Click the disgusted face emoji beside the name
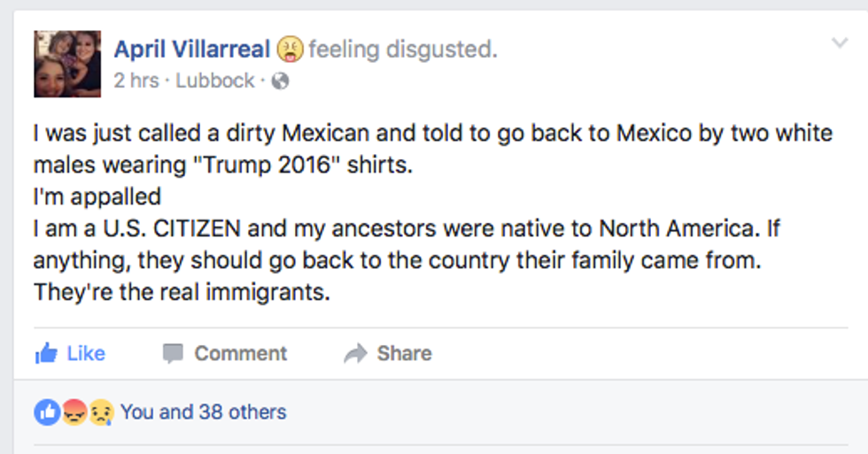Screen dimensions: 868x454 pyautogui.click(x=290, y=50)
